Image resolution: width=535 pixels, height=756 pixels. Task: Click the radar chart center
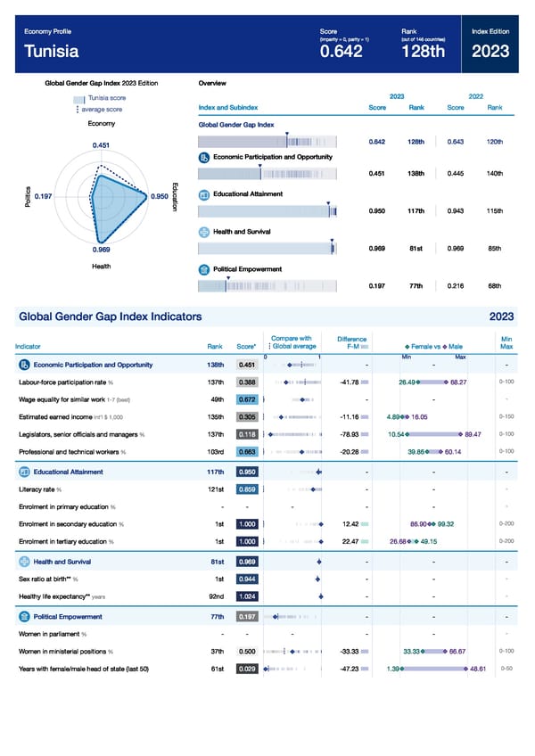(x=101, y=197)
